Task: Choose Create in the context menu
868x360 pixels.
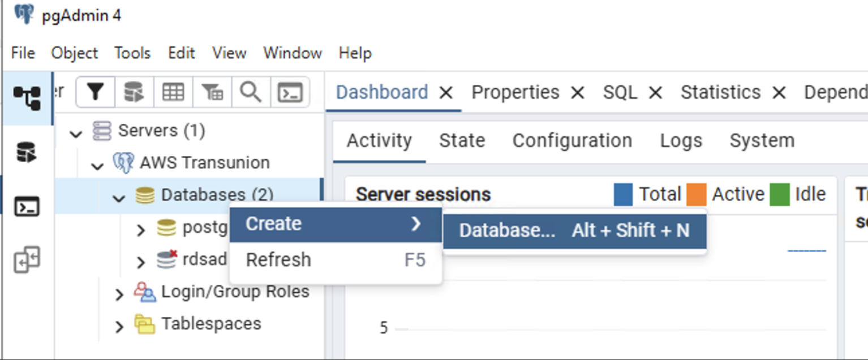Action: click(x=336, y=224)
